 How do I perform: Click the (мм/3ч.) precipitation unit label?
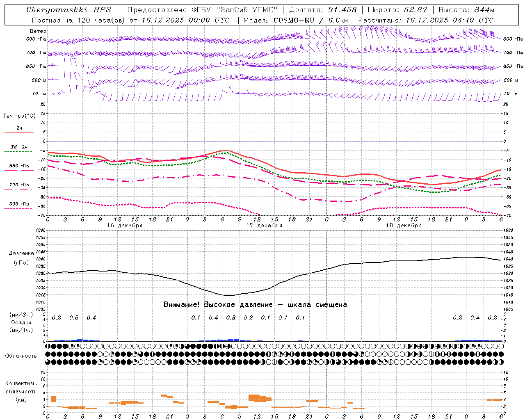click(x=21, y=315)
